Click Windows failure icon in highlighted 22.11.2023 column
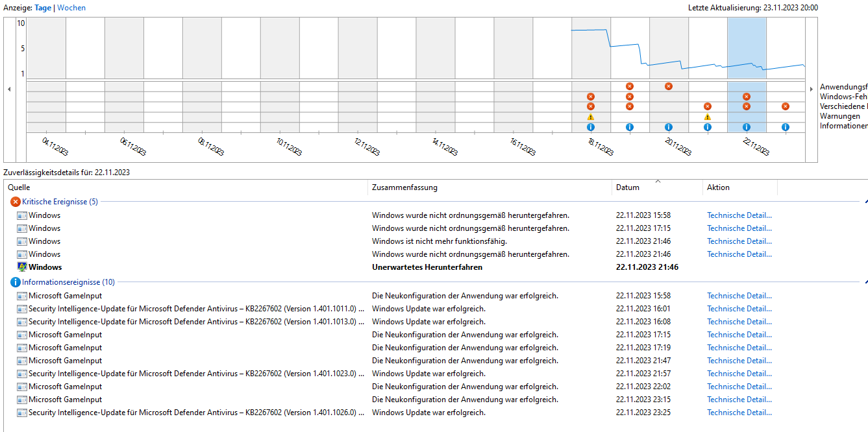The height and width of the screenshot is (432, 868). pyautogui.click(x=747, y=97)
